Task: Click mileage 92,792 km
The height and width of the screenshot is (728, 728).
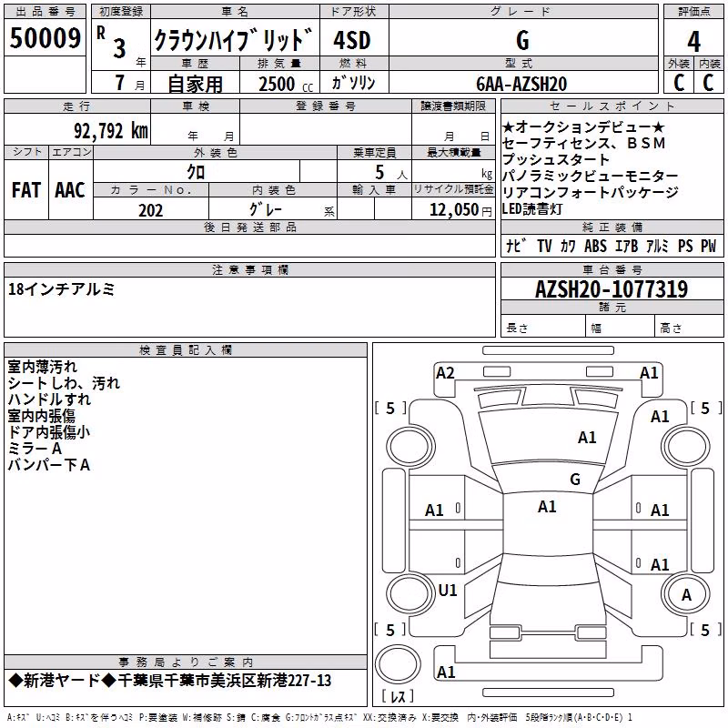Action: 111,131
